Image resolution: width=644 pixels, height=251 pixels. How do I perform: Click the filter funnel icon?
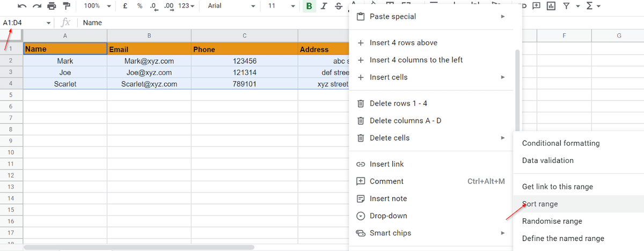click(x=566, y=6)
